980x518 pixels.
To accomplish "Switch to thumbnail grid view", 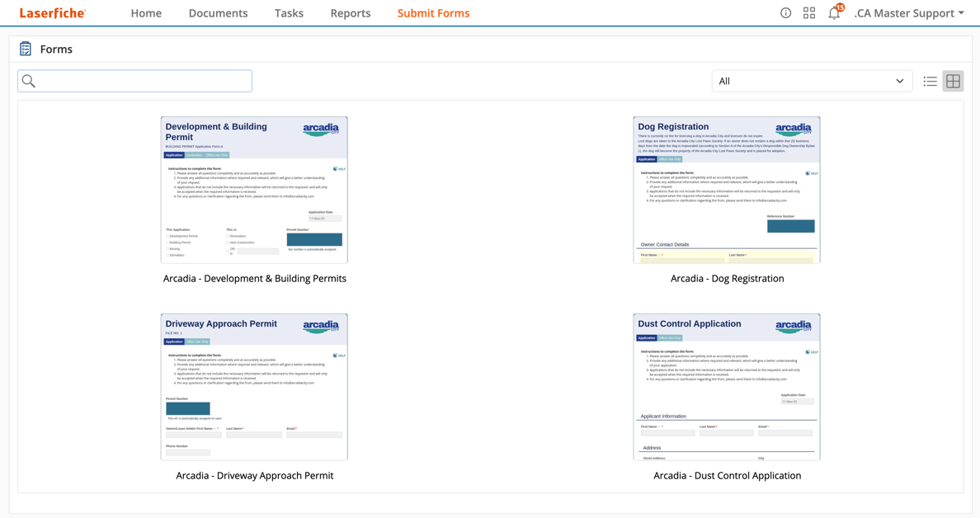I will click(x=953, y=81).
